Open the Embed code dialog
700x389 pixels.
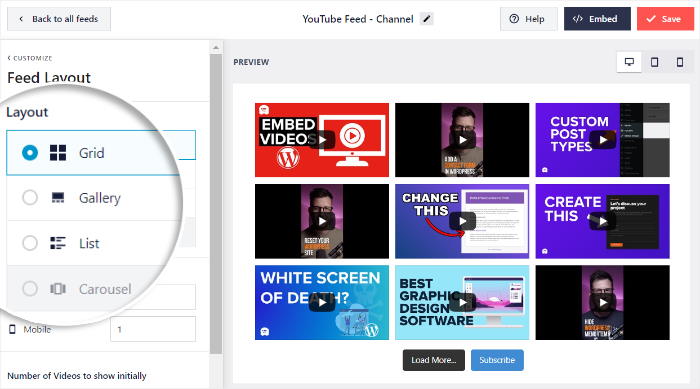597,19
